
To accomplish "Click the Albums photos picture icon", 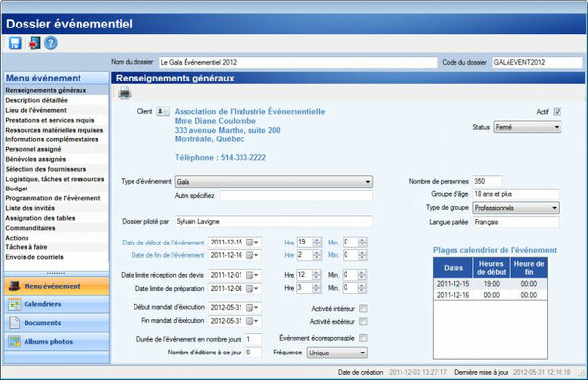I will coord(15,341).
